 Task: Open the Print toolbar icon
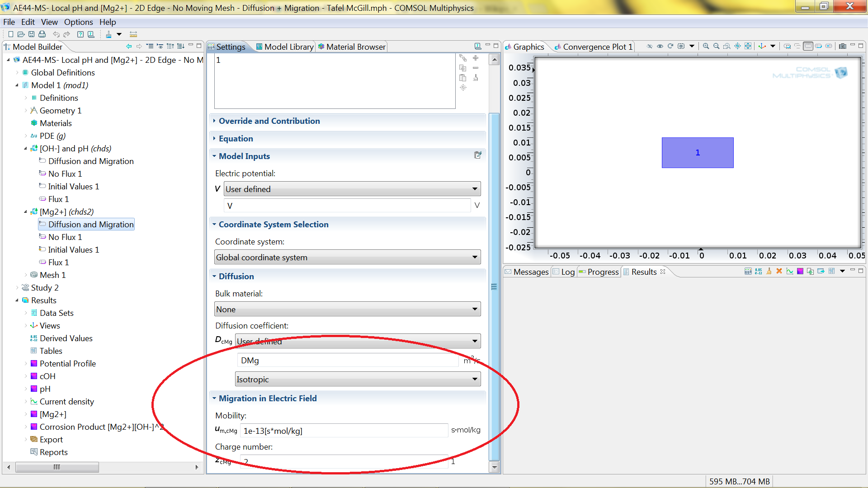[x=42, y=34]
